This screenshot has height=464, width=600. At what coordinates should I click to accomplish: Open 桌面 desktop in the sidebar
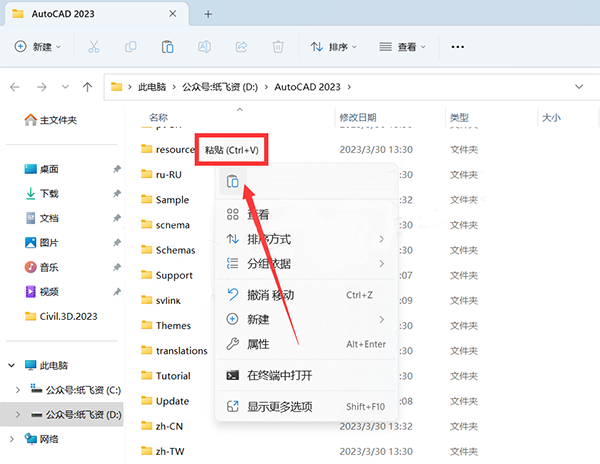(41, 169)
